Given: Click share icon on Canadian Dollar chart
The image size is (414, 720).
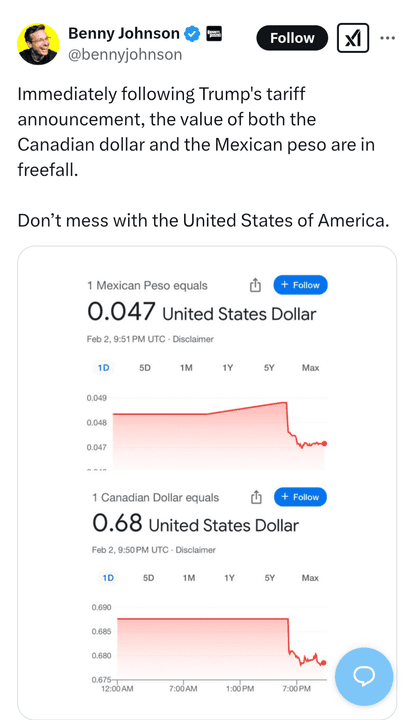Looking at the screenshot, I should tap(256, 497).
